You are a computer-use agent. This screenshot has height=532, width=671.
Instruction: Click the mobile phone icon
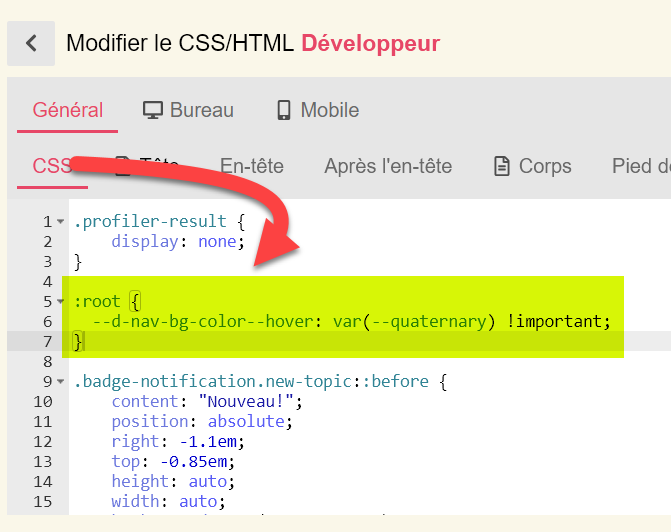(284, 110)
